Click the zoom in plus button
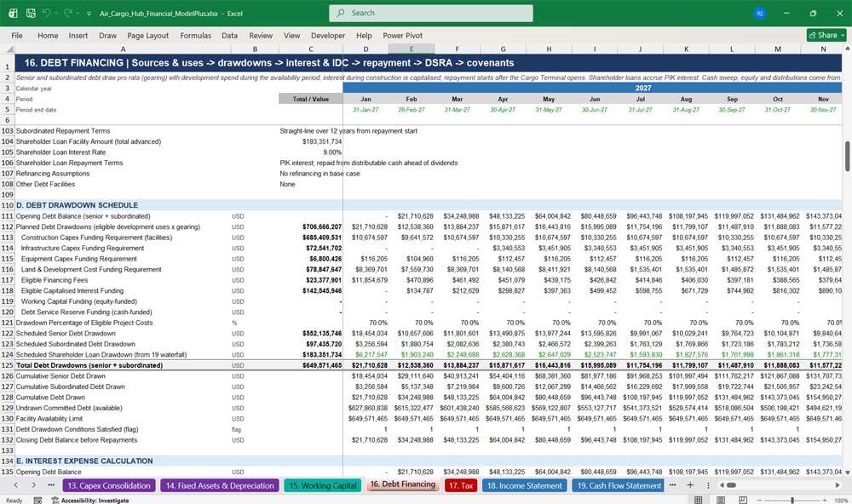The image size is (852, 504). [x=826, y=500]
